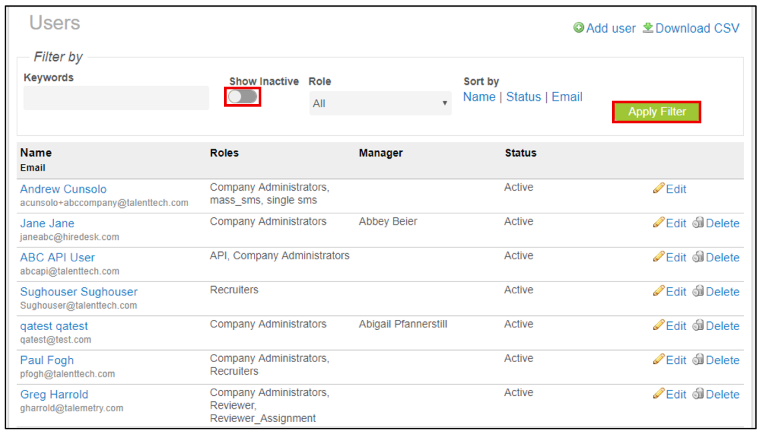Click Delete text for Paul Fogh
The height and width of the screenshot is (433, 760).
(x=723, y=360)
